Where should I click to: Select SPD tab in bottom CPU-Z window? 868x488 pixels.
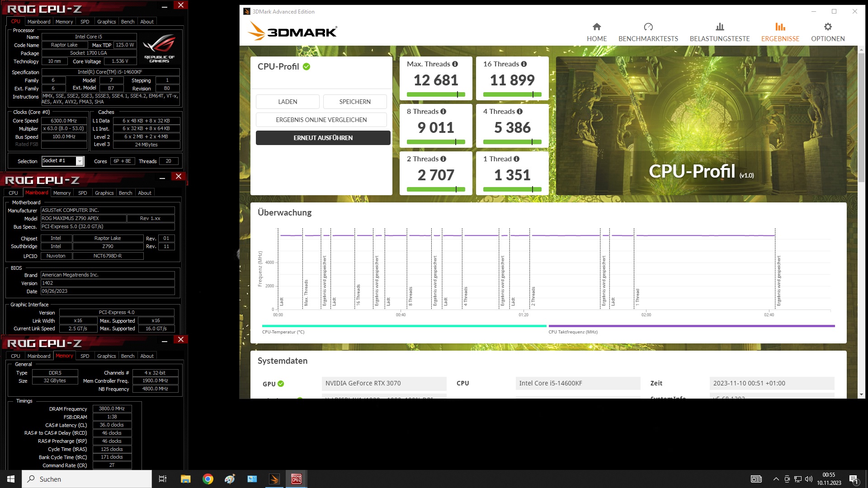pos(85,356)
